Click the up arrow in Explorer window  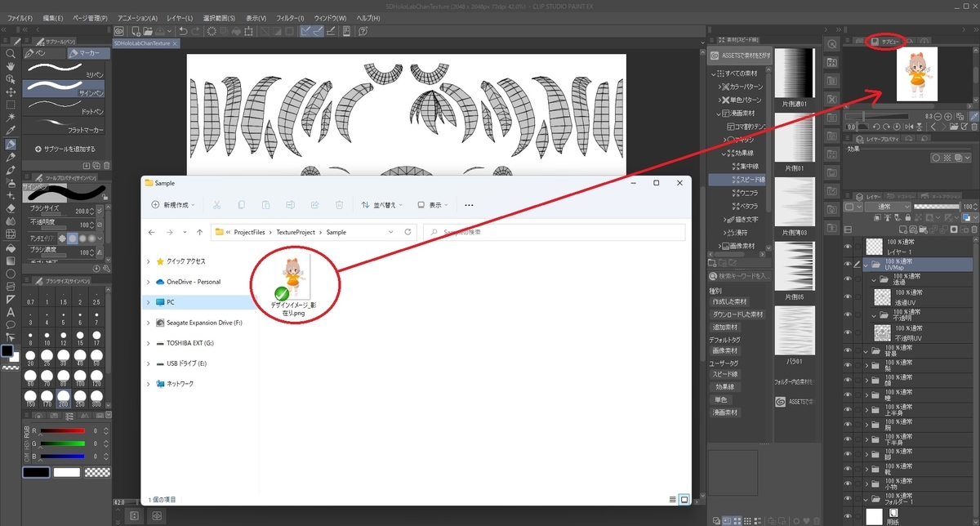pyautogui.click(x=200, y=232)
